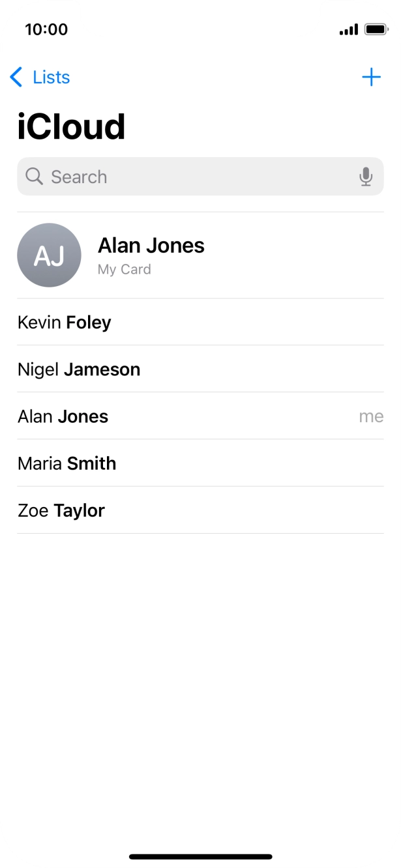
Task: Open Maria Smith contact
Action: 67,463
